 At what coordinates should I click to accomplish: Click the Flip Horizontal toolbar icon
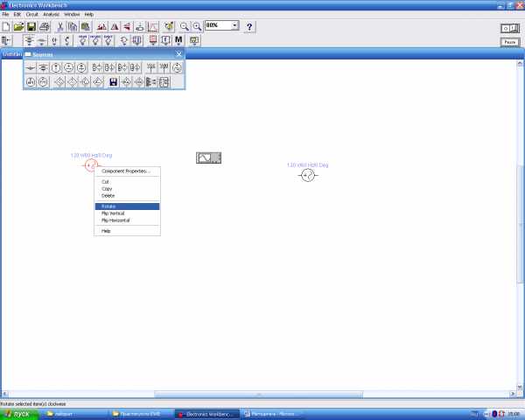click(115, 26)
